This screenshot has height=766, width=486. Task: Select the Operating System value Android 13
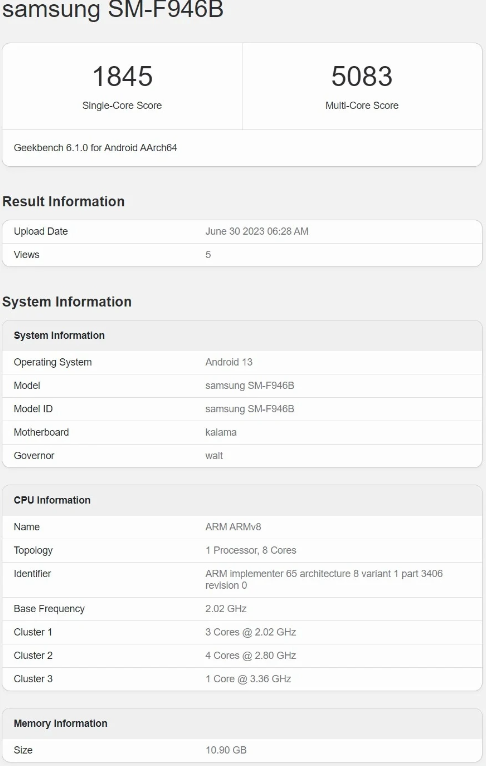pos(229,362)
